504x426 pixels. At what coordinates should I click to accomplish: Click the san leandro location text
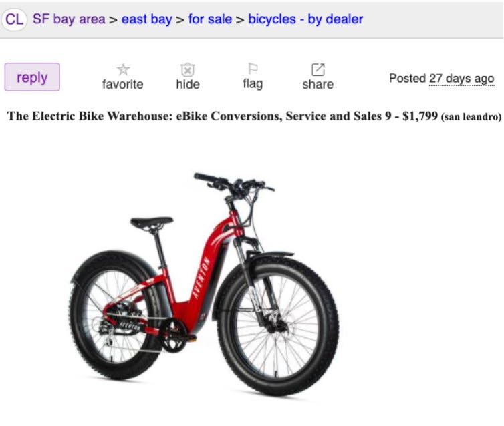coord(471,116)
